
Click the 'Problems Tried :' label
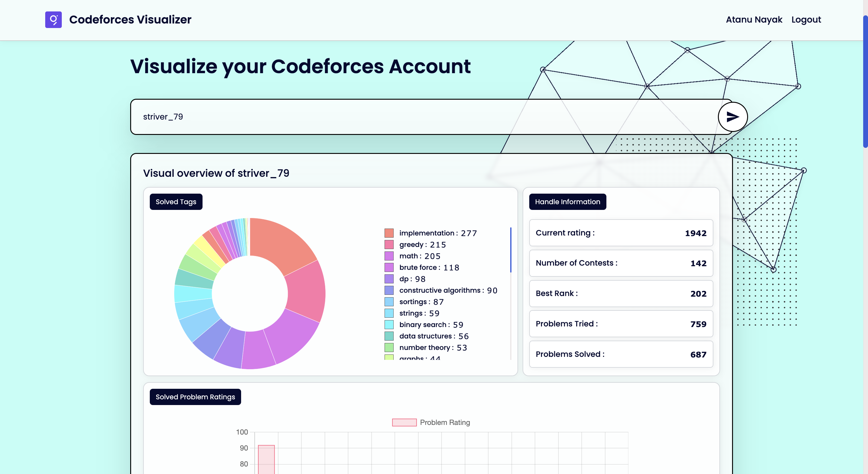567,323
